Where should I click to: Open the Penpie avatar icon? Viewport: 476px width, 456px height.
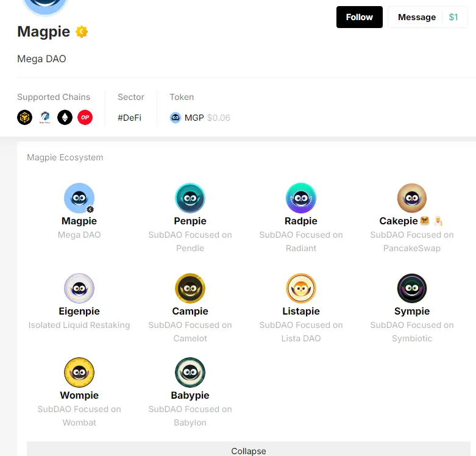pos(190,198)
